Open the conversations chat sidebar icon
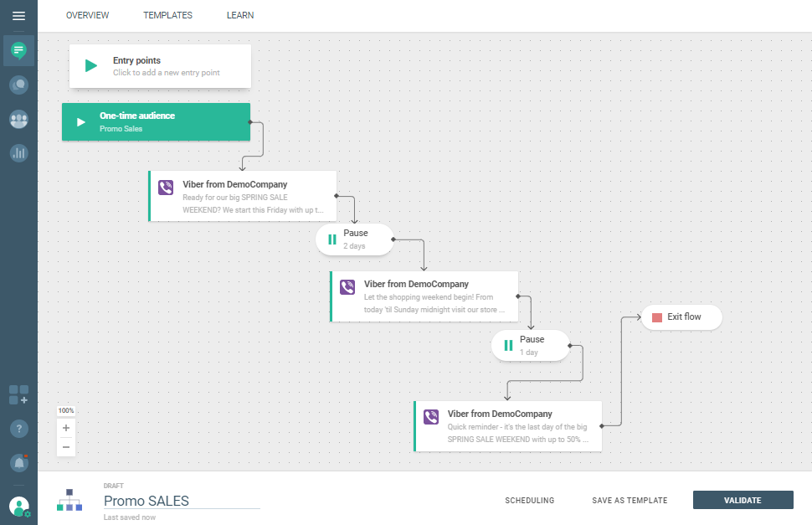The width and height of the screenshot is (812, 525). tap(18, 85)
